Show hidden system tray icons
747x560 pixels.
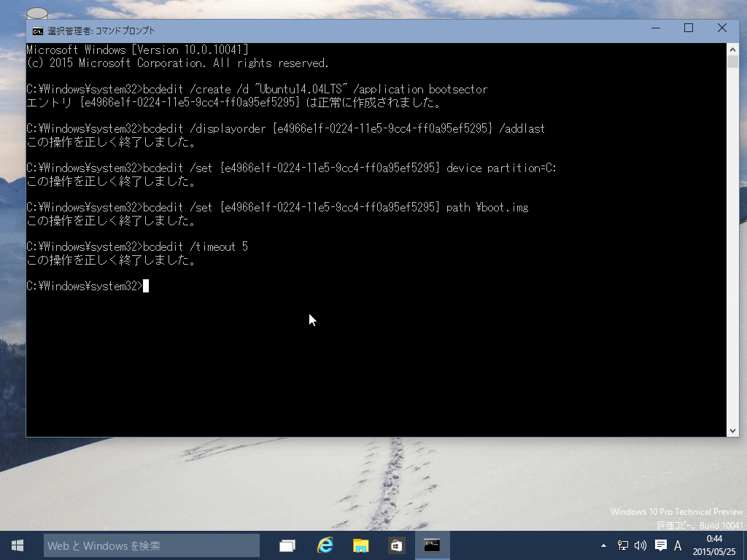coord(603,545)
